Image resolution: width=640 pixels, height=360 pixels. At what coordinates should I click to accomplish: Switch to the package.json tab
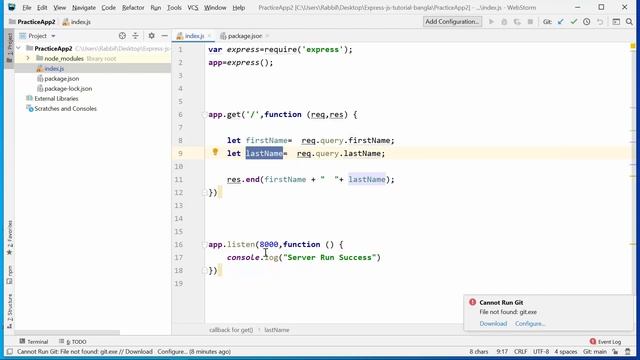point(244,36)
